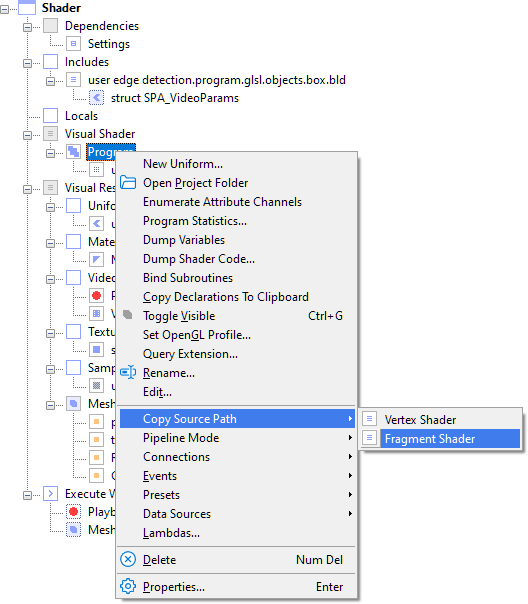Click the Delete circle-x icon
The image size is (528, 604).
coord(128,559)
